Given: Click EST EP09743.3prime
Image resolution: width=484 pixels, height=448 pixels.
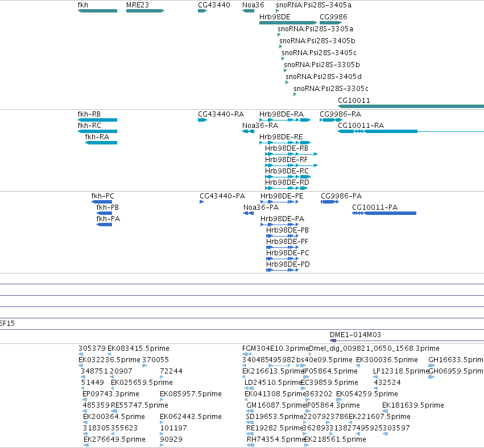Looking at the screenshot, I should (85, 400).
